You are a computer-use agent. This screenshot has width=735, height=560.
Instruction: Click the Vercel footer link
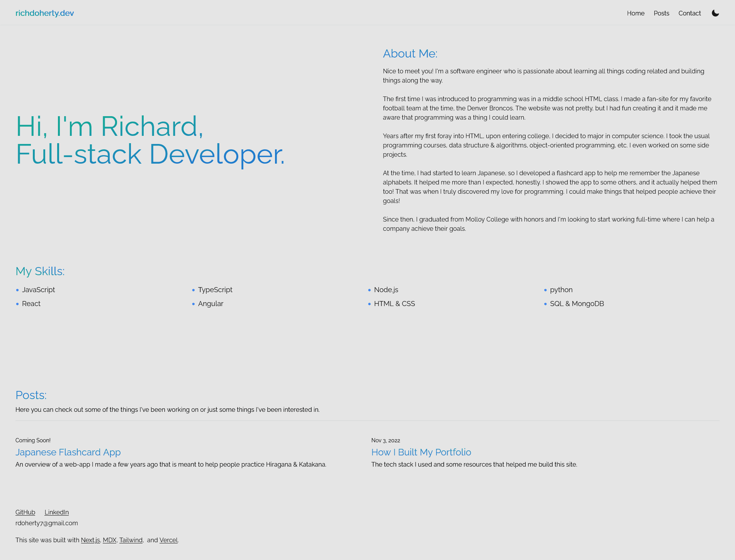[x=168, y=540]
